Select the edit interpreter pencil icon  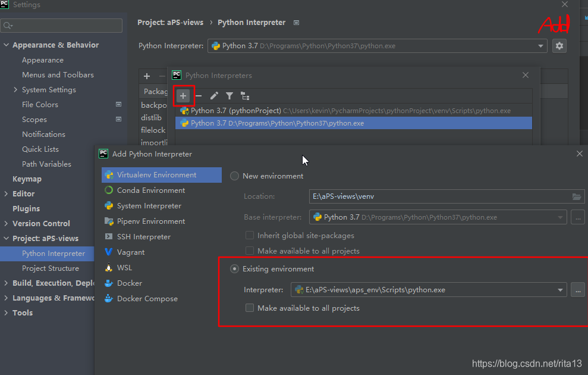click(x=214, y=96)
